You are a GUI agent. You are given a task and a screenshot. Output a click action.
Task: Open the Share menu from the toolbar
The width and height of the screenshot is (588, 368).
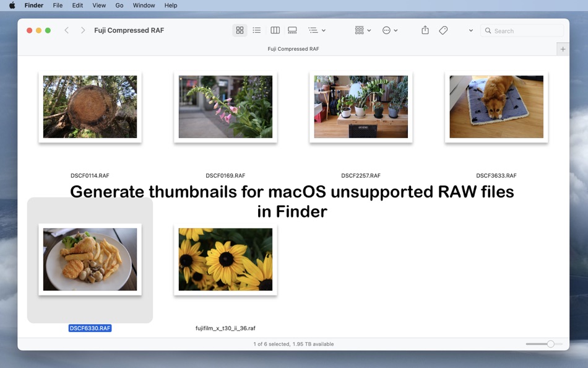[425, 30]
